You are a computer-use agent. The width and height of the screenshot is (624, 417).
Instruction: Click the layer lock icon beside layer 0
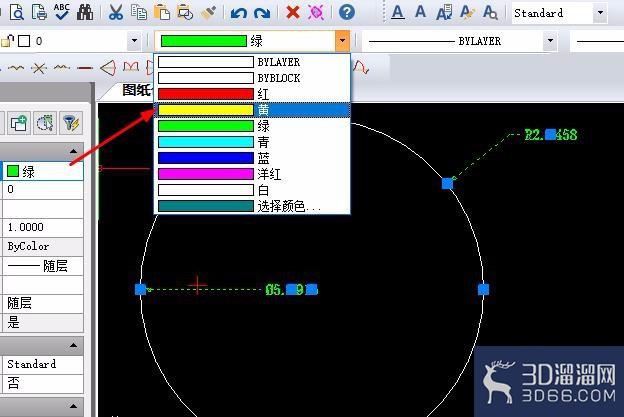coord(7,41)
